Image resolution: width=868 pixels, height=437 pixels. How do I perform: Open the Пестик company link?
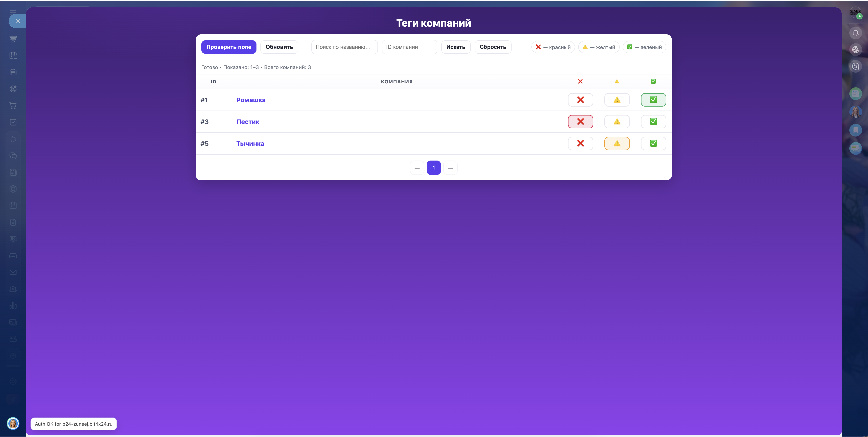pos(248,122)
